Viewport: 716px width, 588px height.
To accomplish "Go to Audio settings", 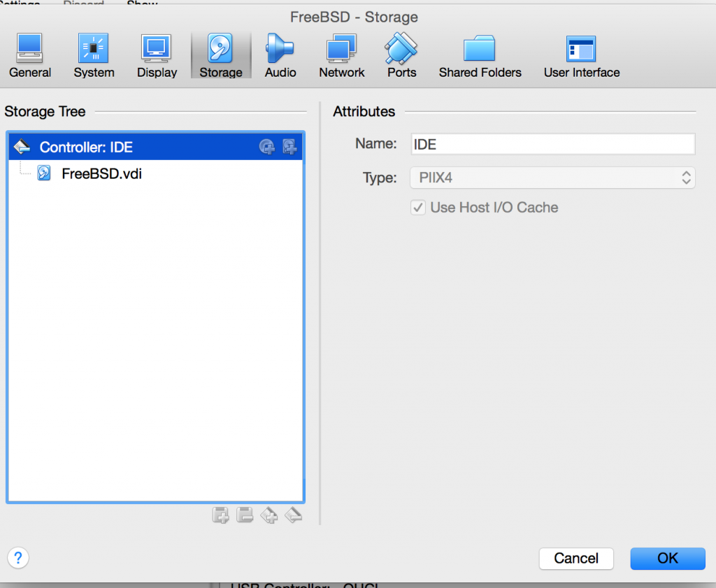I will pos(280,56).
